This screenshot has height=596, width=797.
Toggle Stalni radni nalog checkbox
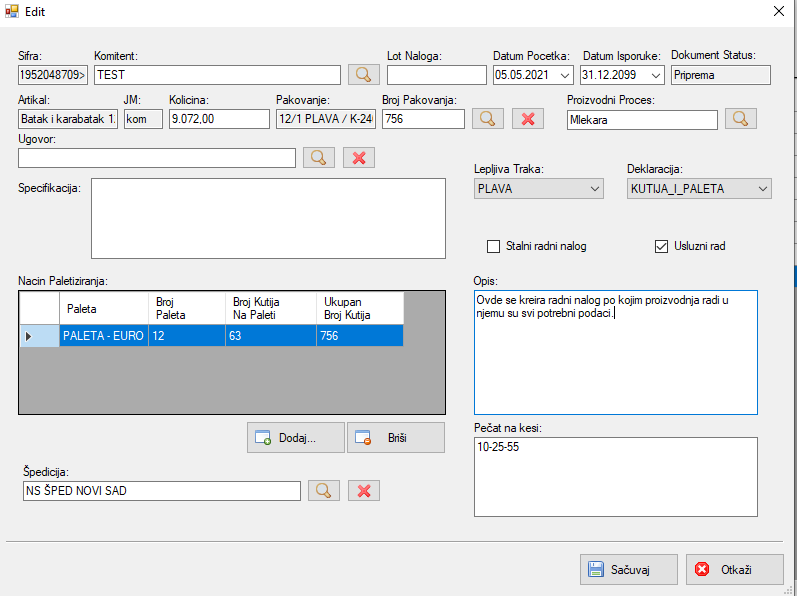494,246
